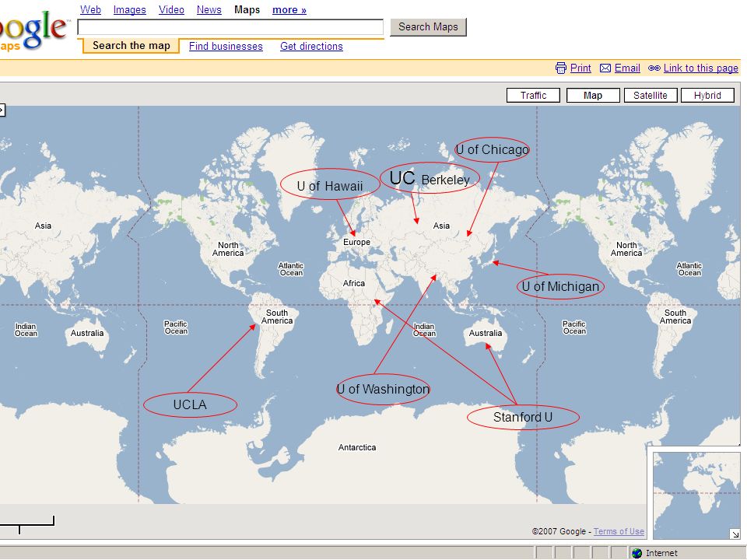Go to Video search
This screenshot has width=747, height=560.
[171, 9]
